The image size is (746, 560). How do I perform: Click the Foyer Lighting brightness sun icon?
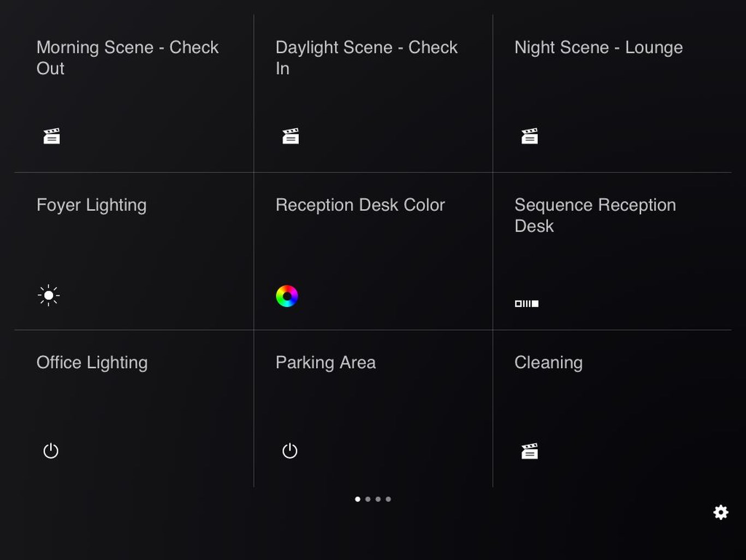click(49, 296)
